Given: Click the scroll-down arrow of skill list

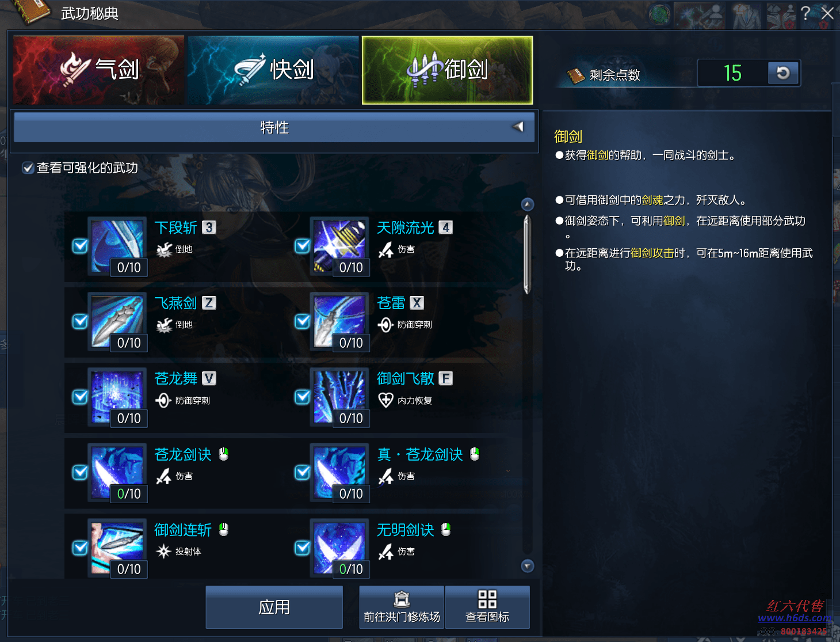Looking at the screenshot, I should tap(527, 566).
